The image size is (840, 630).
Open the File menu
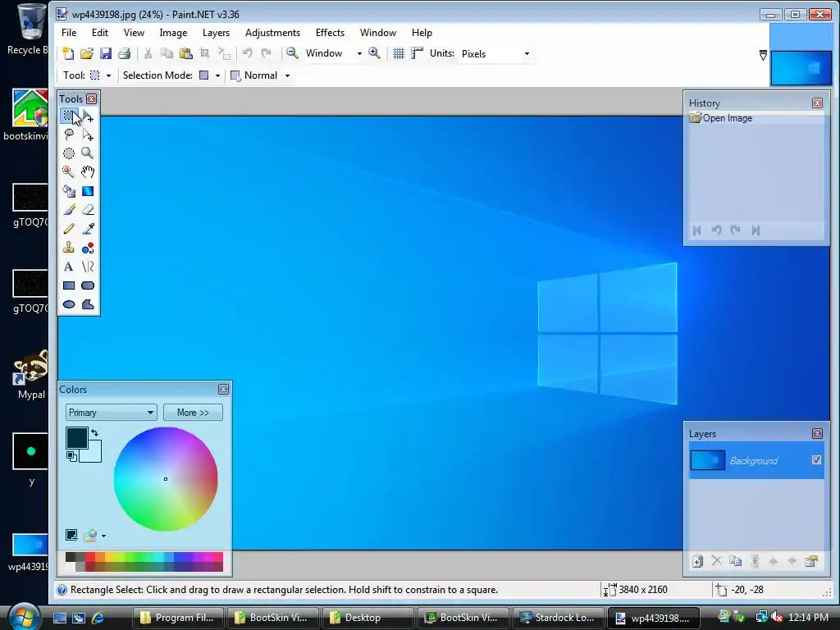[69, 33]
